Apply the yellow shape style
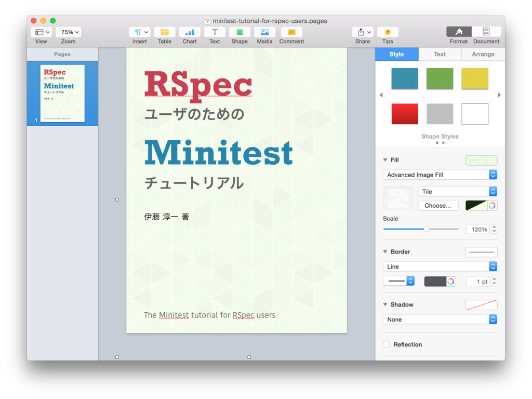The width and height of the screenshot is (532, 399). click(x=475, y=78)
